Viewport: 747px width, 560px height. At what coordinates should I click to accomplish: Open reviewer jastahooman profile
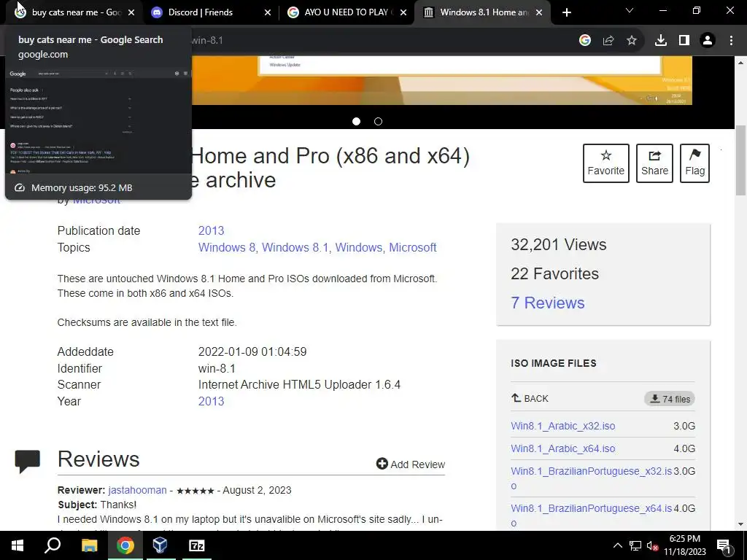pos(137,490)
